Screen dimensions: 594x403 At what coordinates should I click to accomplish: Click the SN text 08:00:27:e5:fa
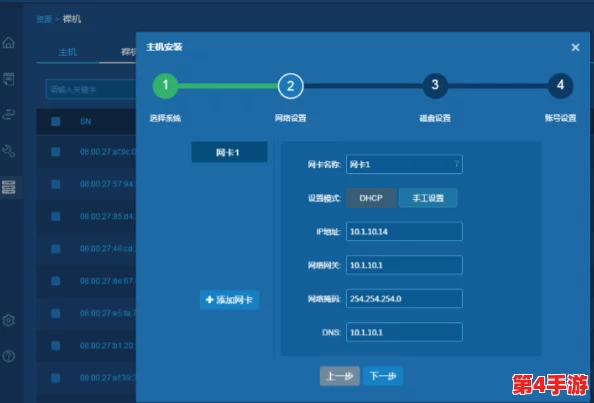click(x=108, y=313)
